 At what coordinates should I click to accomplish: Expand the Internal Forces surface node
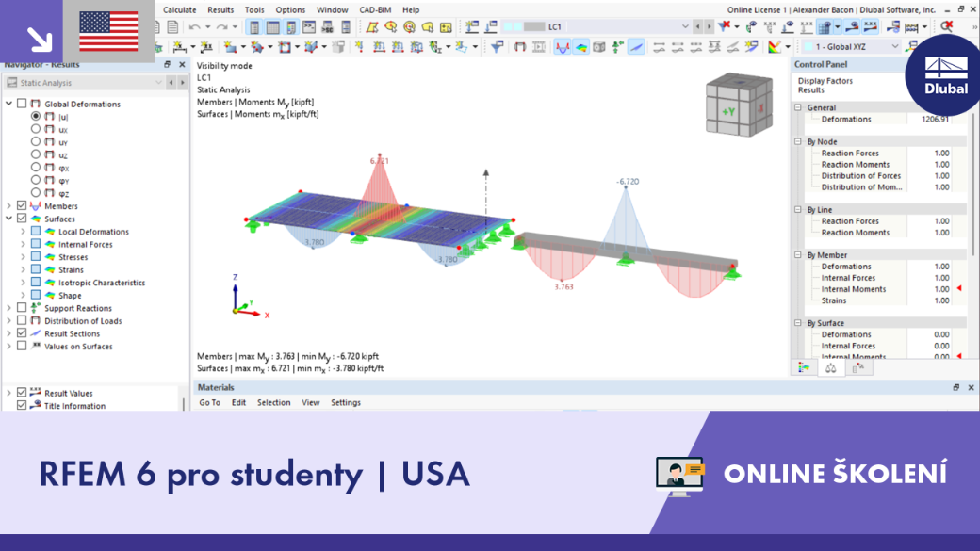[x=24, y=244]
